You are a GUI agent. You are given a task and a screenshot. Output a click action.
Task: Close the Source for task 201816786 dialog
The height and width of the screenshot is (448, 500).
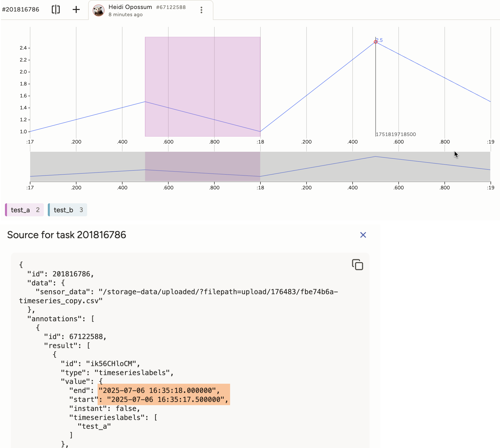coord(364,235)
